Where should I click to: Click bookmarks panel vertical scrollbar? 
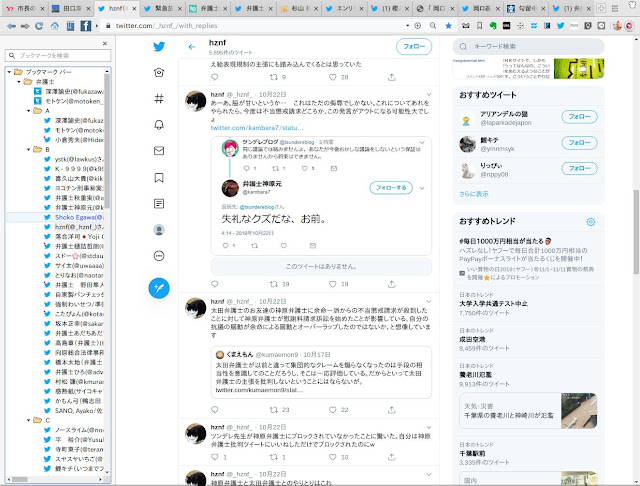point(107,139)
